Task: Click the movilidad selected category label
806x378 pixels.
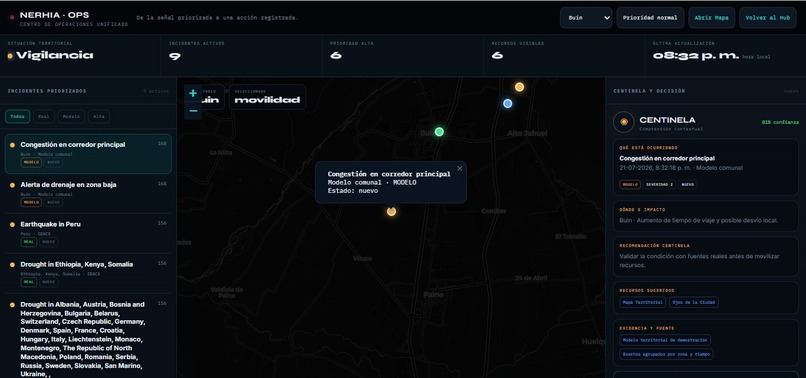Action: click(x=267, y=100)
